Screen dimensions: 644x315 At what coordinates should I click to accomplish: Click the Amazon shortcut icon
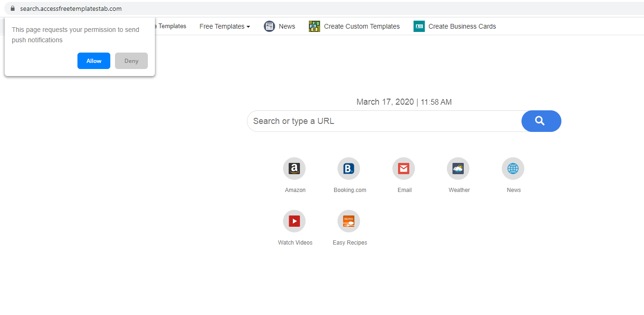click(294, 169)
